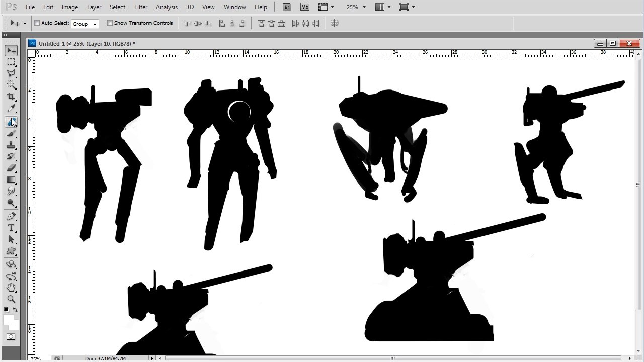Screen dimensions: 644x362
Task: Open the Image menu
Action: [x=70, y=7]
